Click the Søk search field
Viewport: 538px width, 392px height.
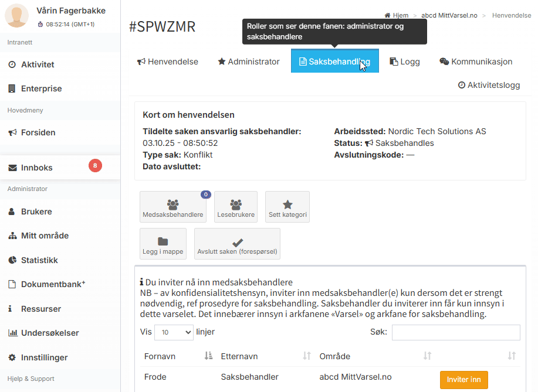[455, 332]
